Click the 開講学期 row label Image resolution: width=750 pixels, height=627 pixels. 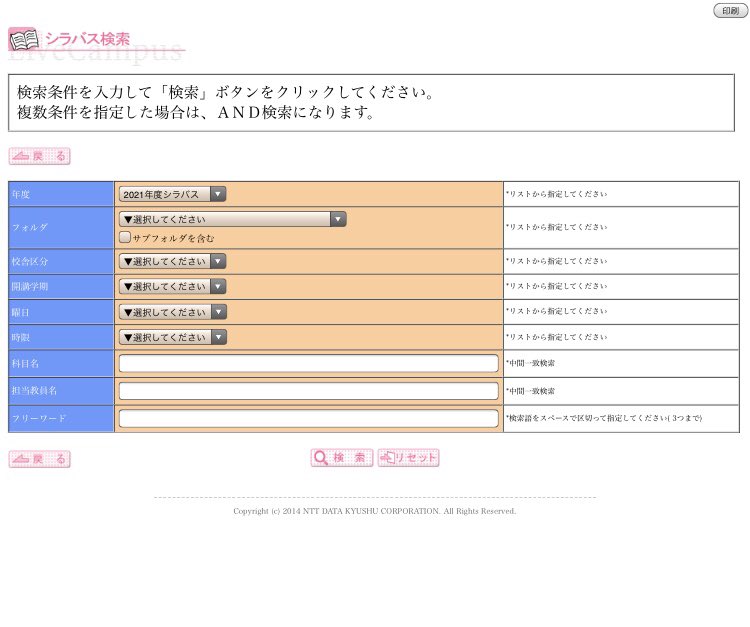(x=30, y=286)
